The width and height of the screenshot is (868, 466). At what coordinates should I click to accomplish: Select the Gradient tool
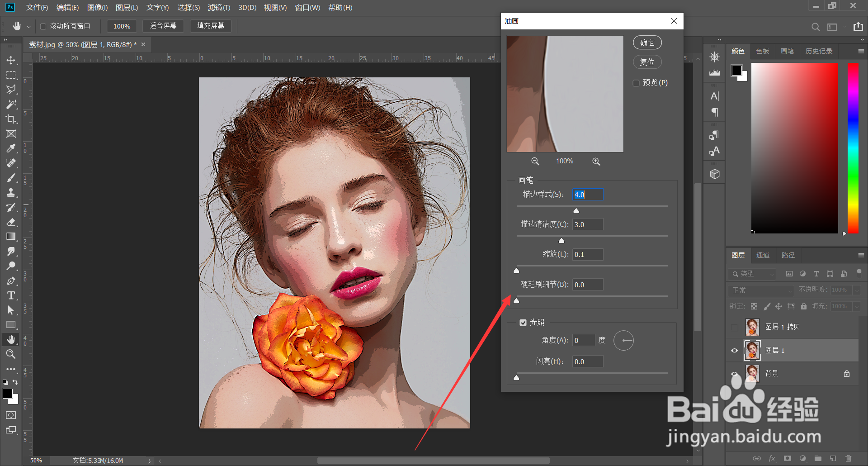point(11,237)
